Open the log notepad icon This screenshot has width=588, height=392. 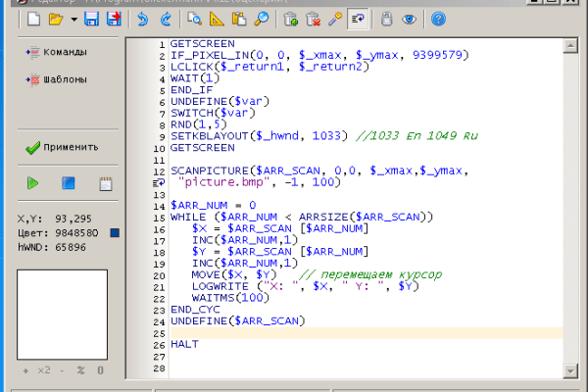pyautogui.click(x=106, y=184)
